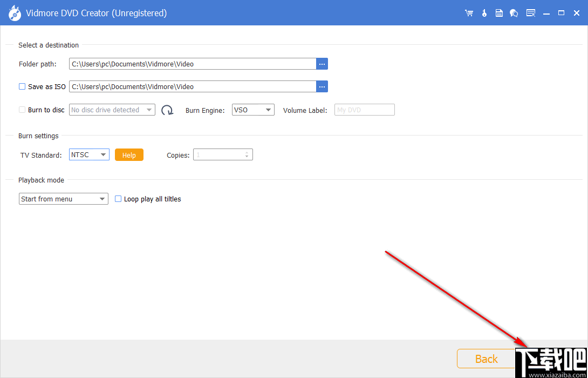Click the 'TV Standard:' label
Screen dimensions: 588x378
pos(41,155)
